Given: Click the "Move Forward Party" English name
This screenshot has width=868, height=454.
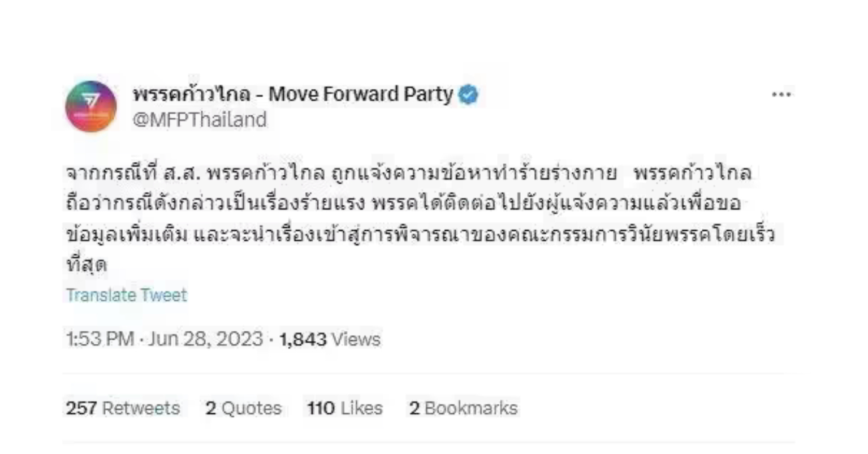Looking at the screenshot, I should coord(361,94).
